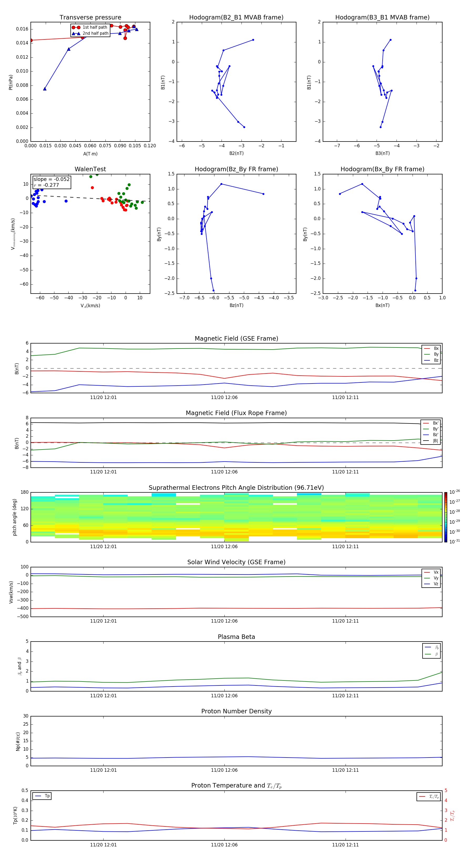Click the 'Tp(10^6K)' y-axis label

click(15, 815)
